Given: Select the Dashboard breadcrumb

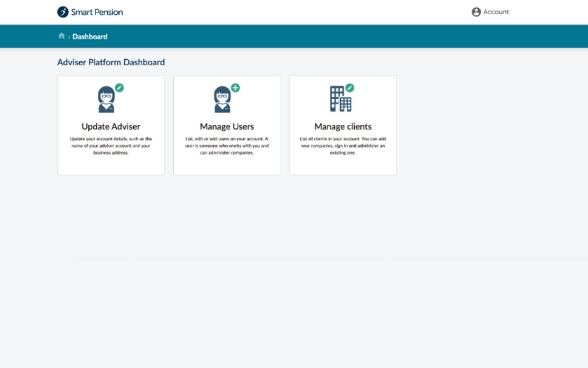Looking at the screenshot, I should point(90,37).
